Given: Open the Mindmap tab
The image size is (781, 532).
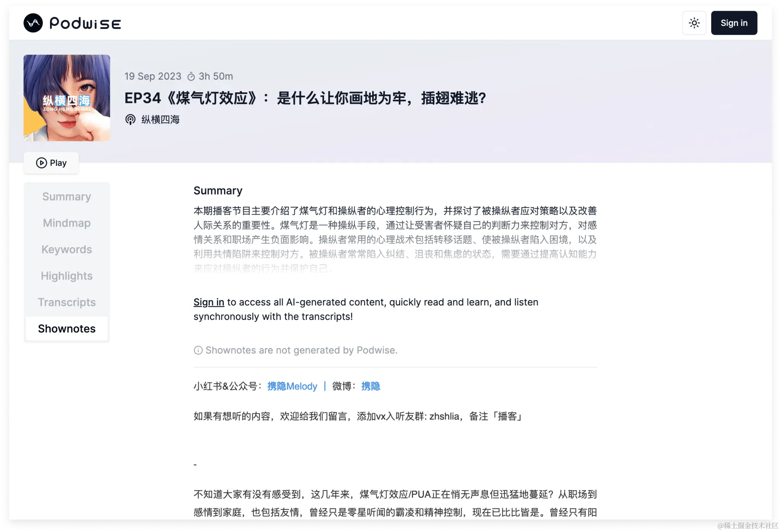Looking at the screenshot, I should coord(67,223).
